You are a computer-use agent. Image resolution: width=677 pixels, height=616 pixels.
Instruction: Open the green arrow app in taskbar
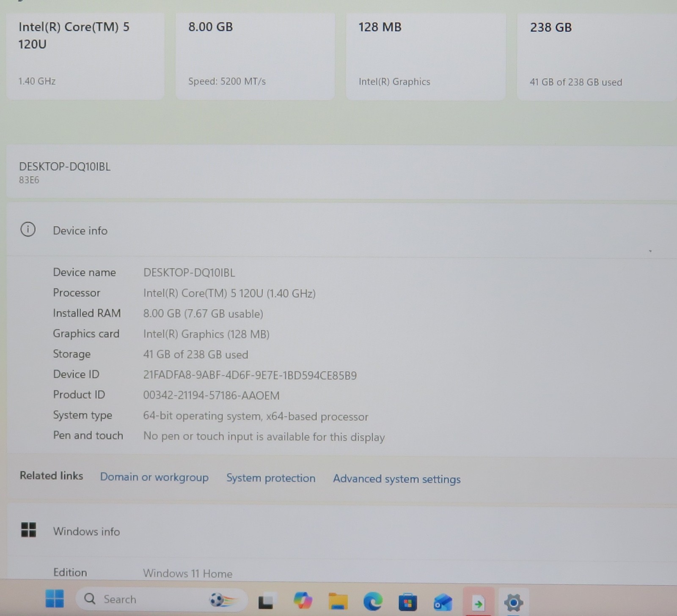pos(479,602)
